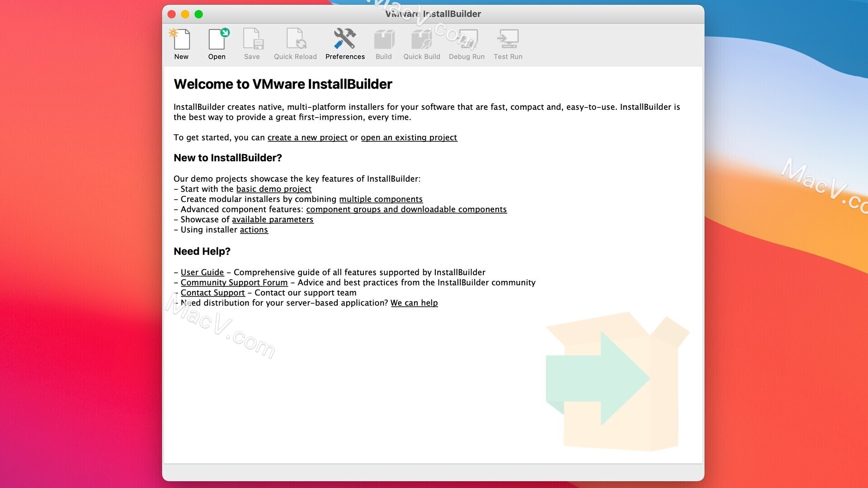
Task: Open component groups and downloadable components link
Action: tap(406, 209)
